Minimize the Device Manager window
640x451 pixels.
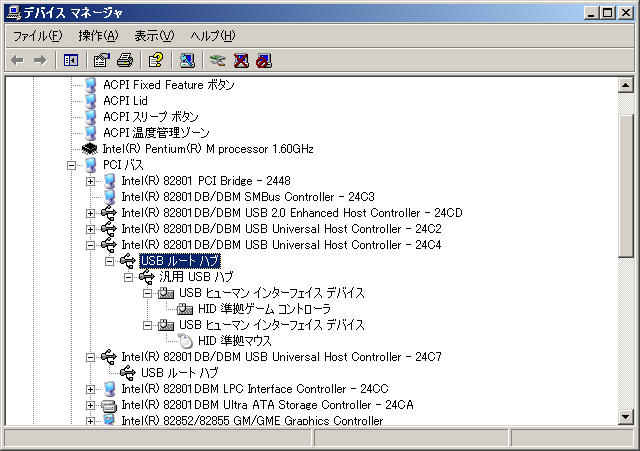tap(591, 13)
